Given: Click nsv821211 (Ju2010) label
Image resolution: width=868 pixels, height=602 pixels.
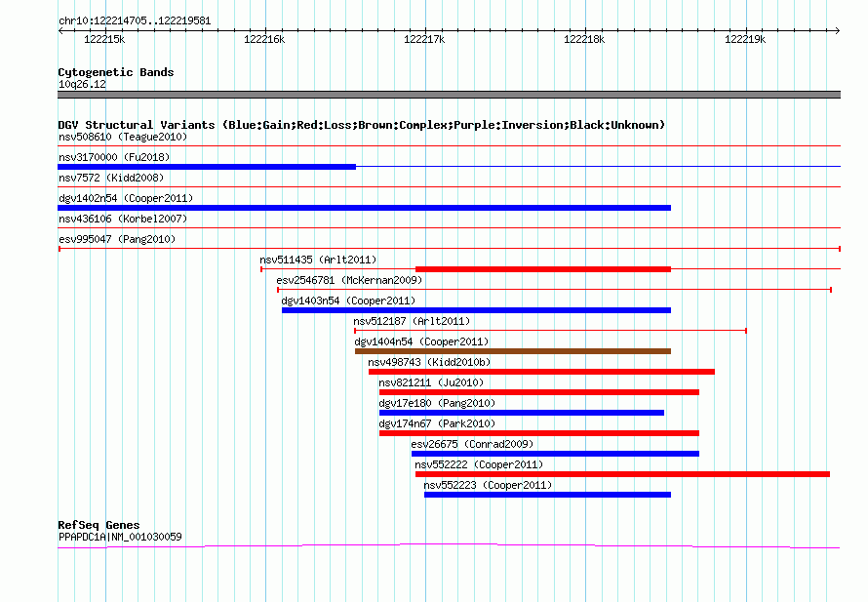Looking at the screenshot, I should click(x=431, y=382).
